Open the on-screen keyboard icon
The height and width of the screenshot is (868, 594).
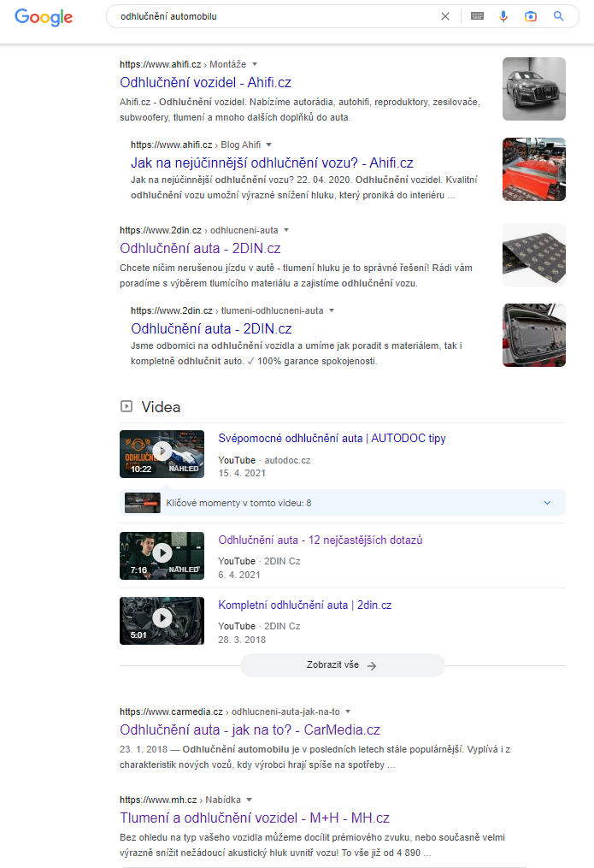[x=477, y=16]
